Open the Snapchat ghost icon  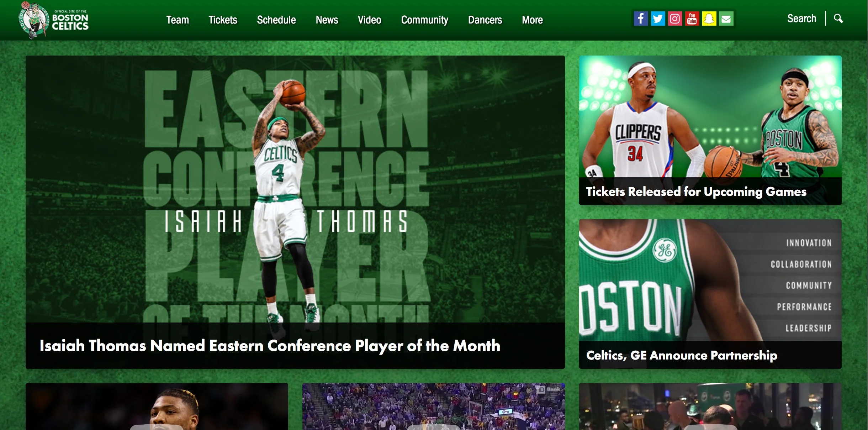[709, 19]
